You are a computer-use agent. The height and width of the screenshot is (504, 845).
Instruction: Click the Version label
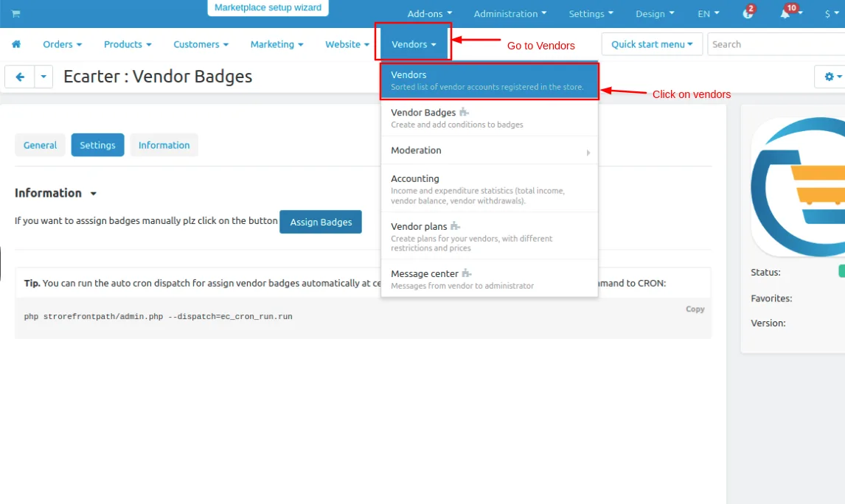point(768,323)
